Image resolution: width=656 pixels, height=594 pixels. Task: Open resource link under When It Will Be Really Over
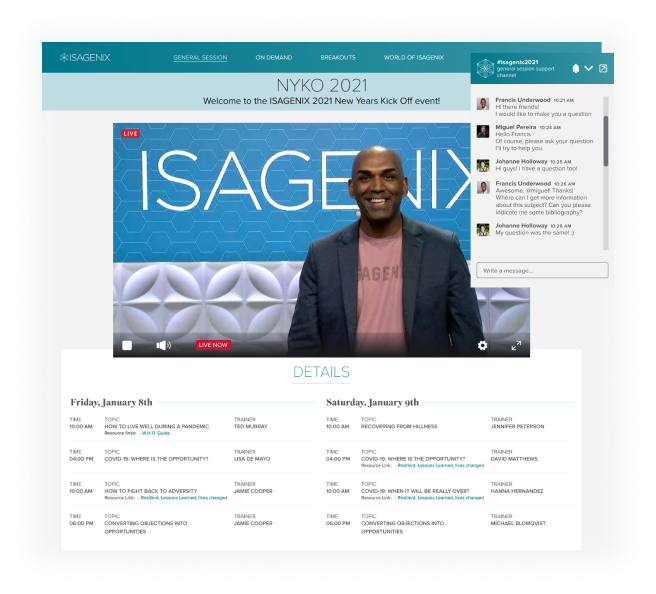tap(439, 498)
